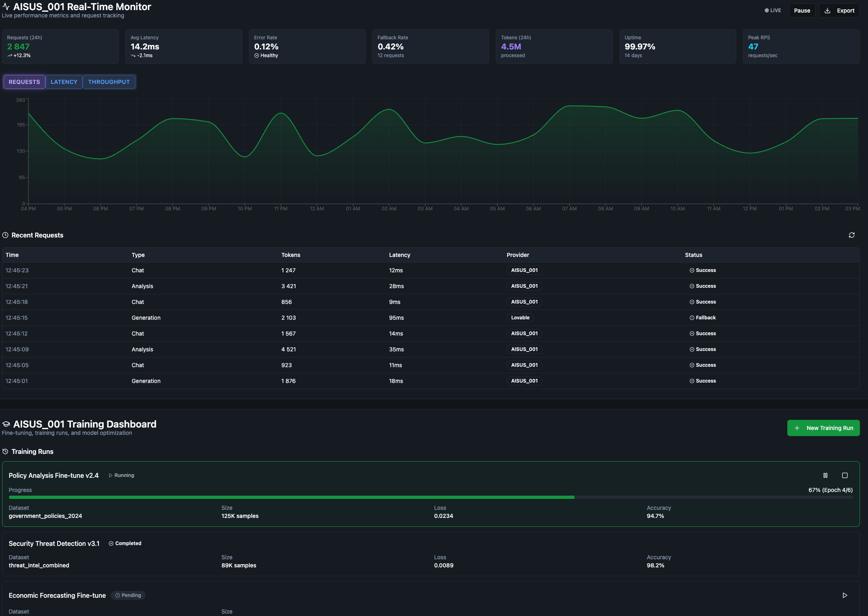Click the history icon beside Training Runs
This screenshot has height=616, width=868.
[5, 451]
